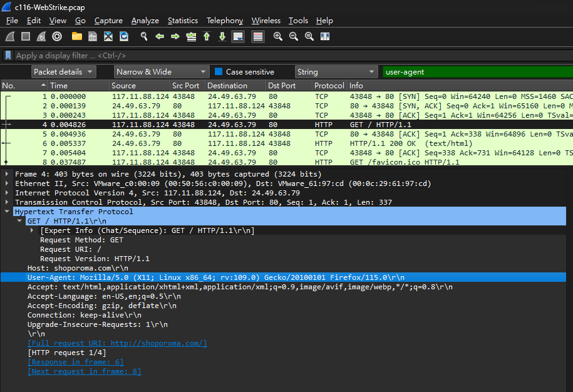The image size is (573, 392).
Task: Jump to the last packet
Action: coord(222,36)
